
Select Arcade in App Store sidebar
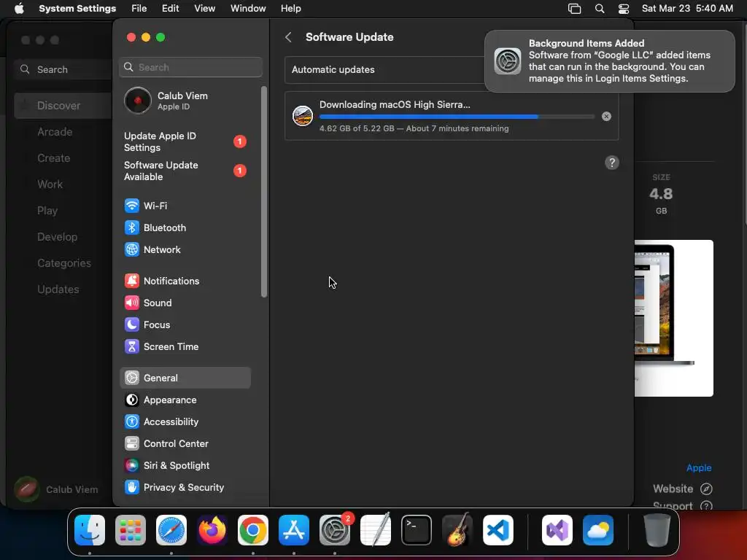(55, 132)
